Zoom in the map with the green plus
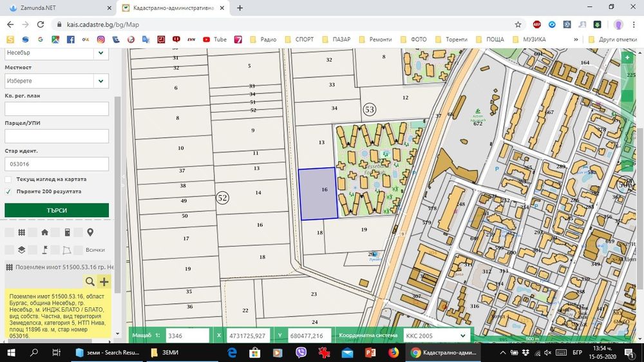644x362 pixels. [627, 57]
